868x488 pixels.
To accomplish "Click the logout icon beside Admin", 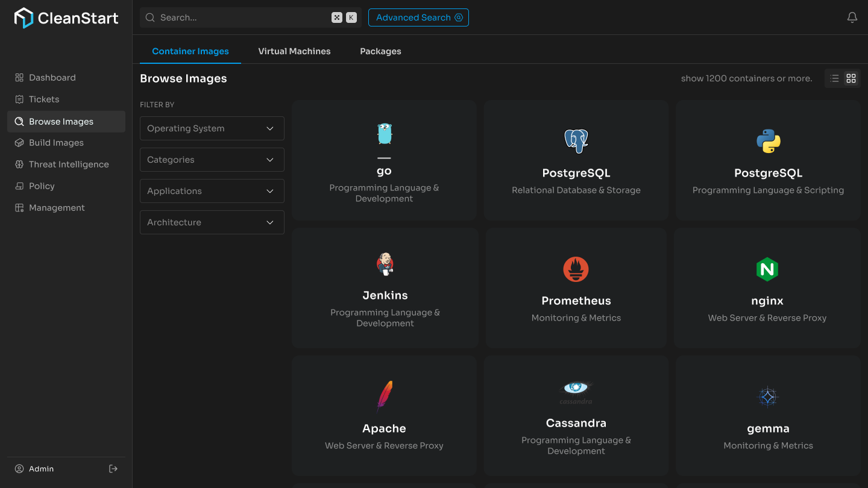I will click(x=113, y=469).
